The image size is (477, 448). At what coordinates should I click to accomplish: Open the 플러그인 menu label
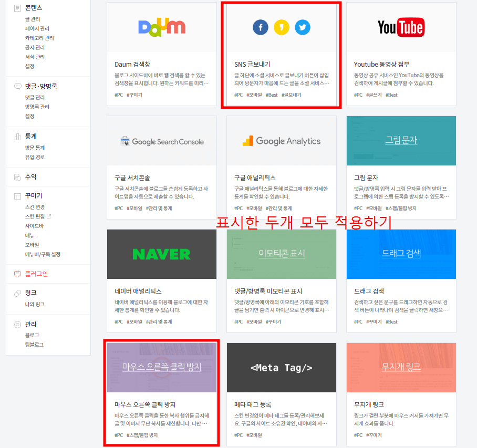(36, 274)
